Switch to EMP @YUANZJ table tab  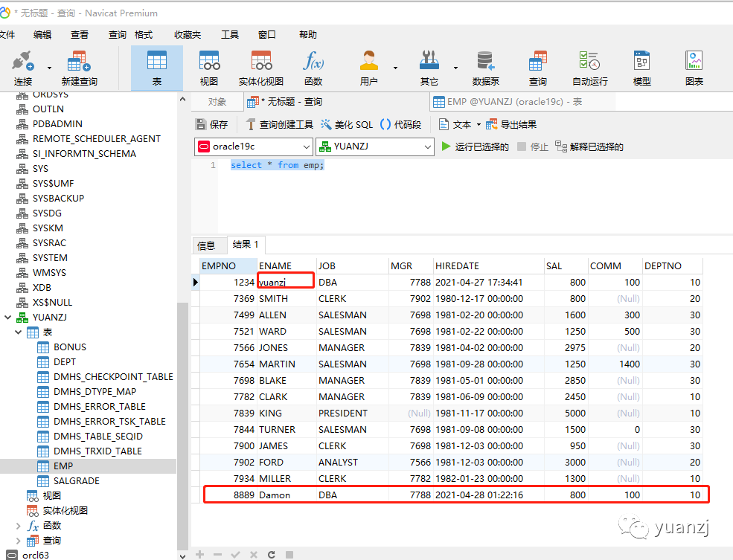(x=522, y=102)
